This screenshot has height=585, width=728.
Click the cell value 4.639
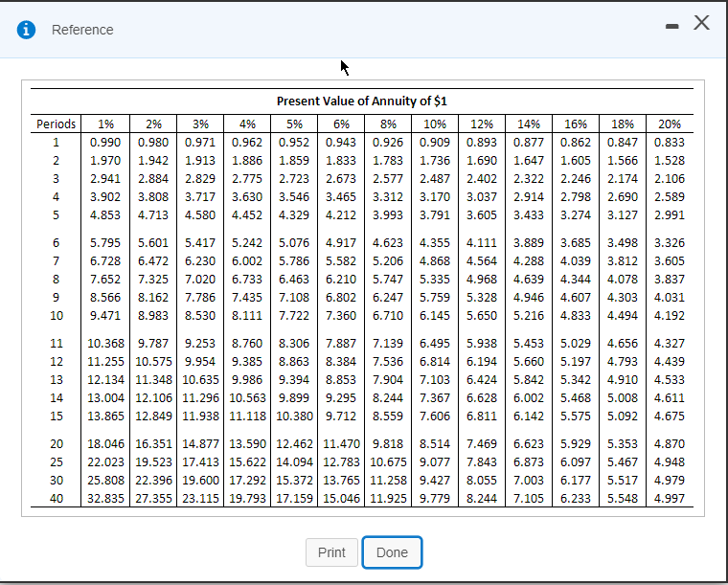(x=529, y=280)
